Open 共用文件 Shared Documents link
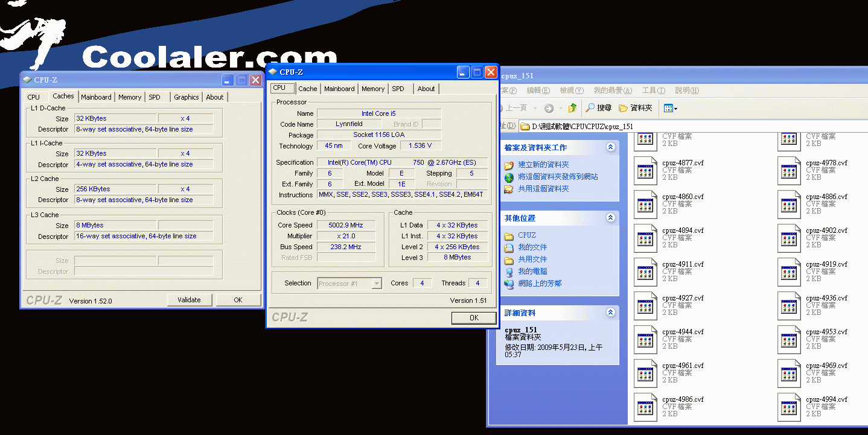This screenshot has width=868, height=435. (x=532, y=259)
